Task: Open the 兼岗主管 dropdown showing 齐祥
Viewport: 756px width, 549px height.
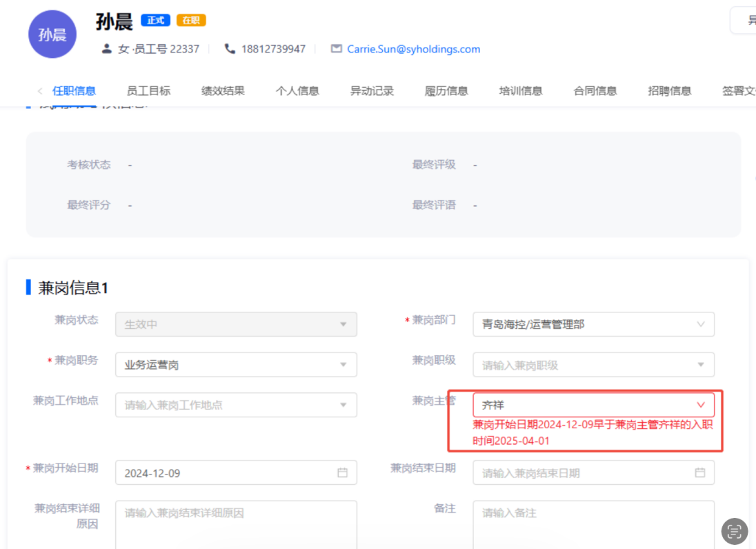Action: [x=593, y=405]
